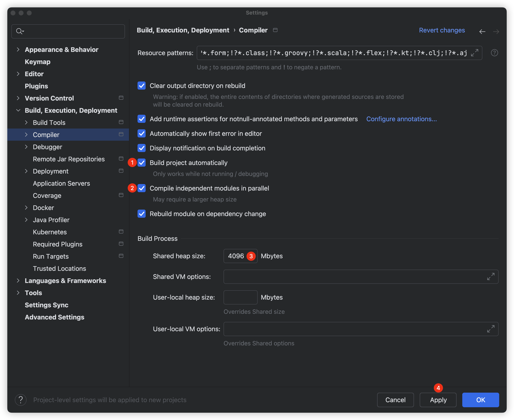Image resolution: width=514 pixels, height=420 pixels.
Task: Select Application Servers in the sidebar
Action: [61, 183]
